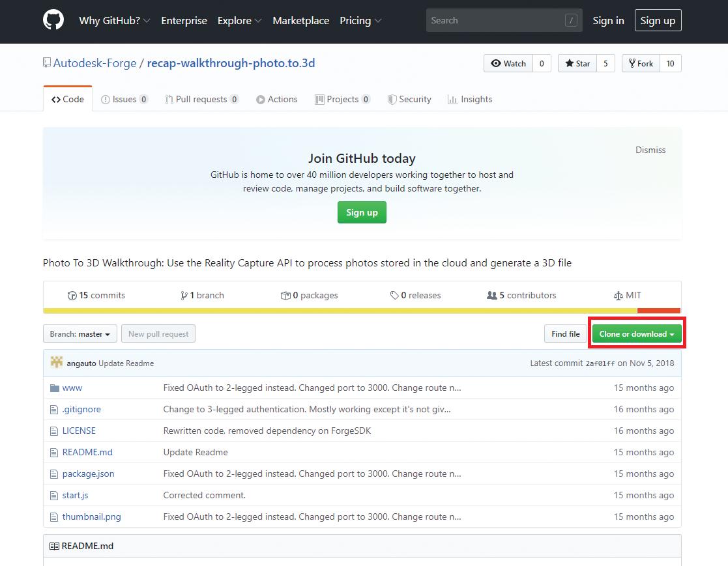Open the www folder
Screen dimensions: 728x566
pos(72,388)
